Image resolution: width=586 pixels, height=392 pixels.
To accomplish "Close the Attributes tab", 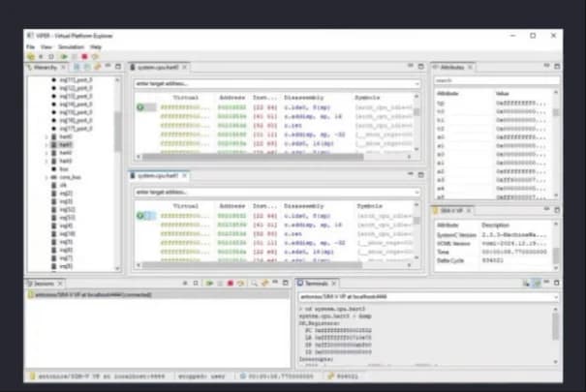I will point(470,67).
